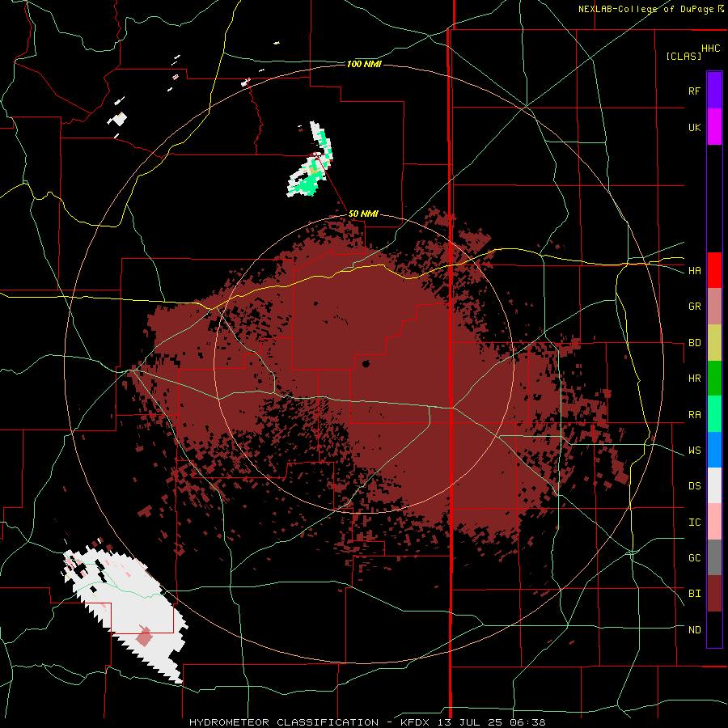Click the mint-green RA legend swatch
The image size is (728, 728).
tap(714, 414)
